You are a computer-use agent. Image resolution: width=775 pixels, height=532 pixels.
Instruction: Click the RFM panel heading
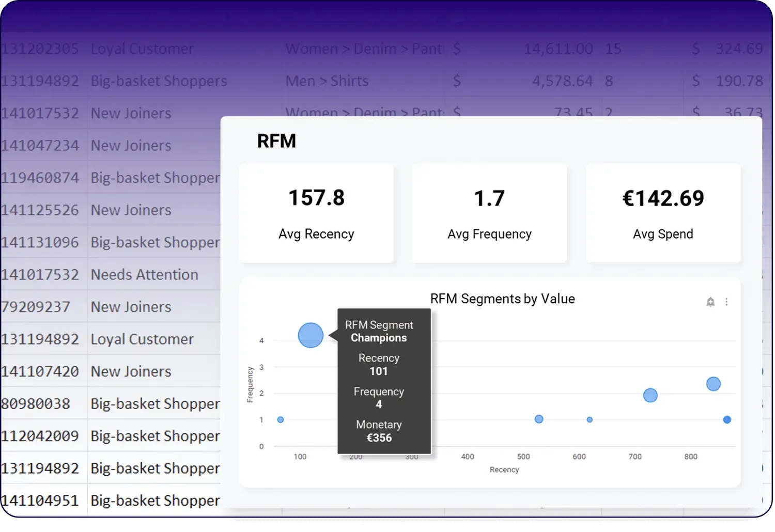[x=276, y=141]
